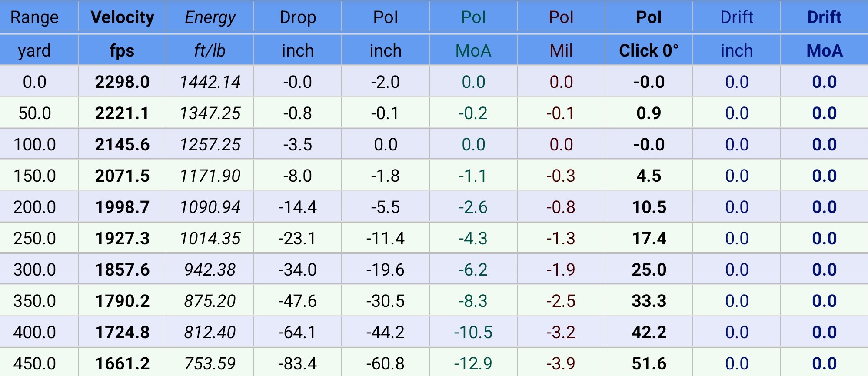Screen dimensions: 868x376
Task: Click the Velocity column header
Action: pos(122,17)
